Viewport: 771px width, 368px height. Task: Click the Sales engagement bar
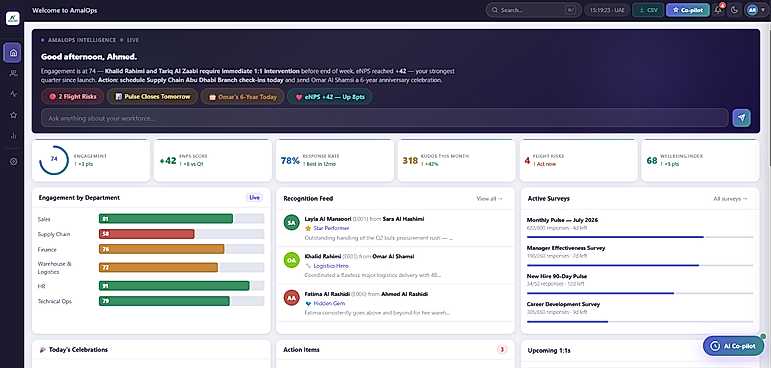pyautogui.click(x=166, y=219)
